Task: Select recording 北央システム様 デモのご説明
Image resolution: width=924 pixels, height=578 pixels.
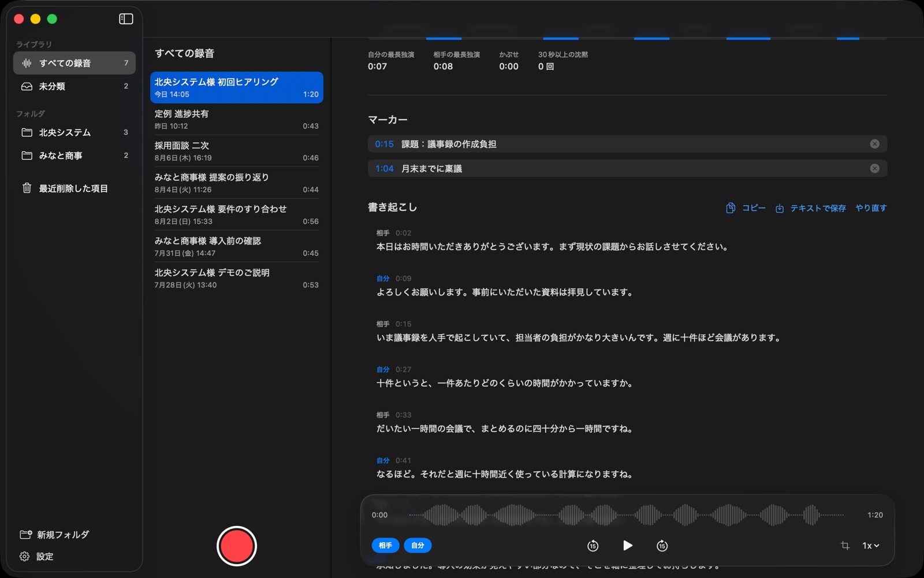Action: (x=237, y=279)
